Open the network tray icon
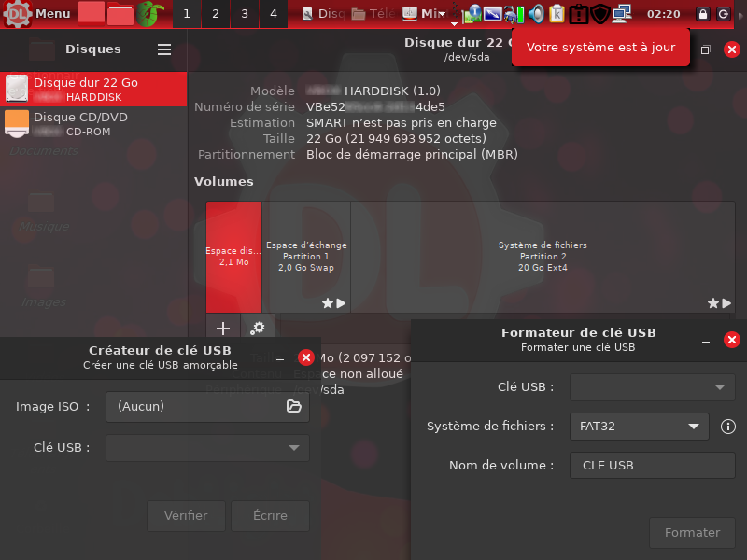Screen dimensions: 747x560 tap(623, 14)
